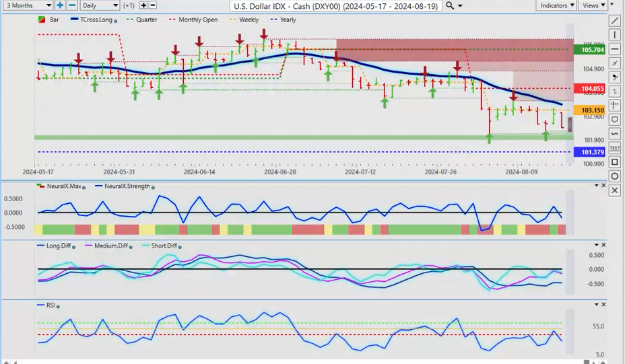This screenshot has height=364, width=625.
Task: Click the green 105.704 price label
Action: (x=589, y=50)
